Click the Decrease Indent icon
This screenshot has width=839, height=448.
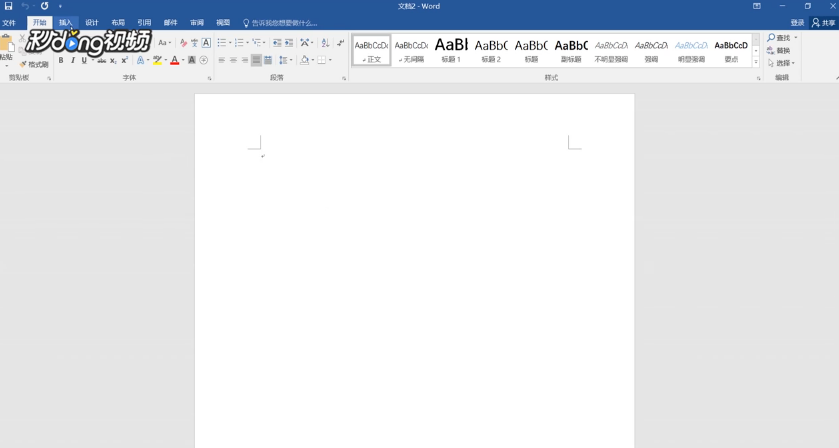(x=277, y=43)
